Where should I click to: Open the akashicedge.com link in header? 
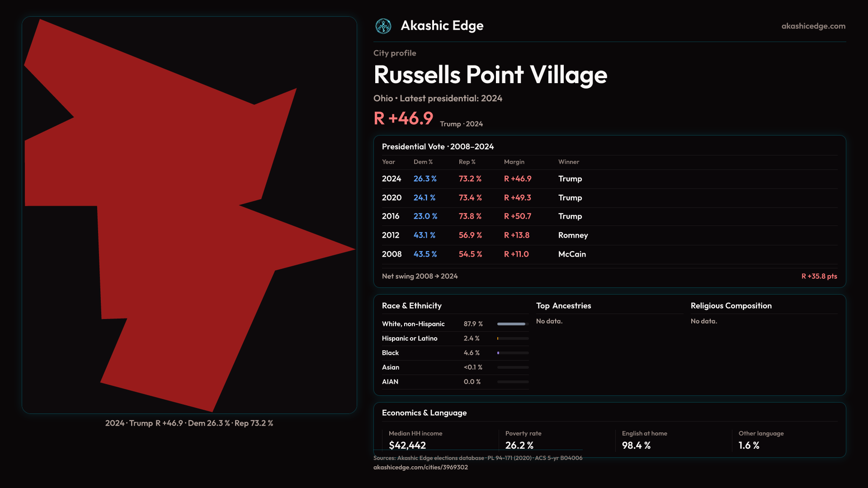813,26
